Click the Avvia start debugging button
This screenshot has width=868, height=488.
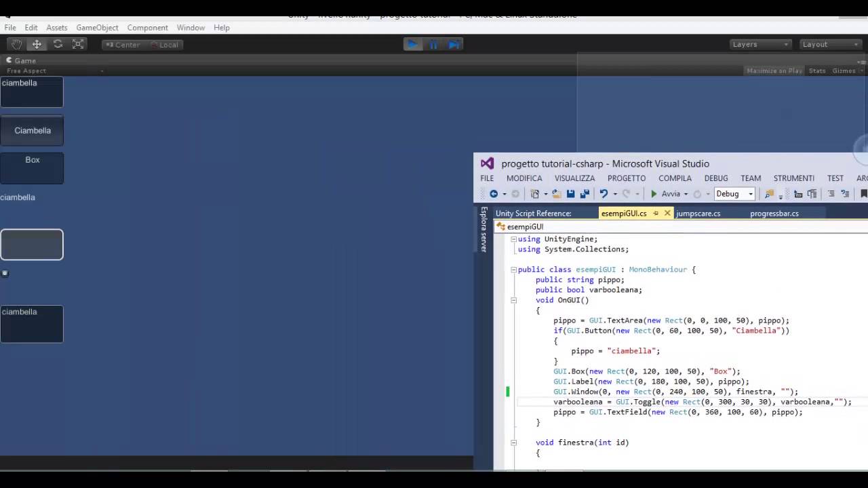pyautogui.click(x=665, y=194)
